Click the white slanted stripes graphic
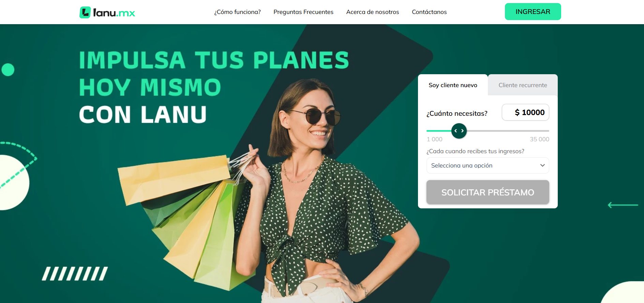Screen dimensions: 644x303 (75, 274)
